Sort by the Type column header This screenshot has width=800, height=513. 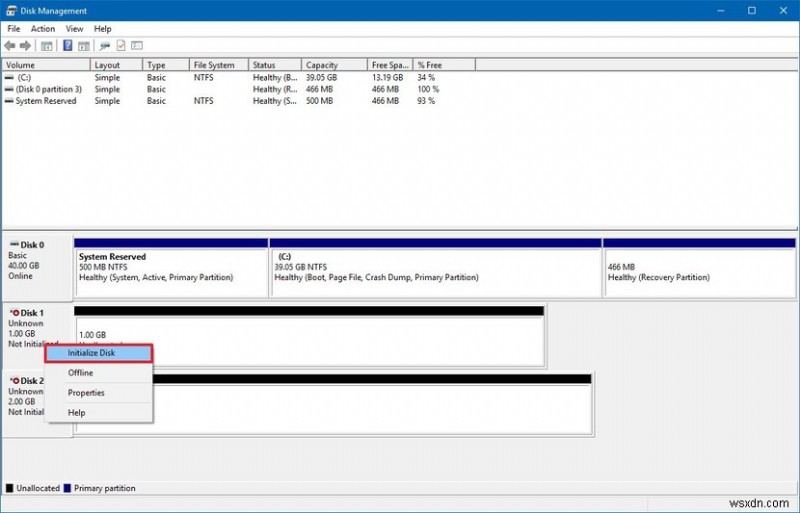click(x=166, y=65)
